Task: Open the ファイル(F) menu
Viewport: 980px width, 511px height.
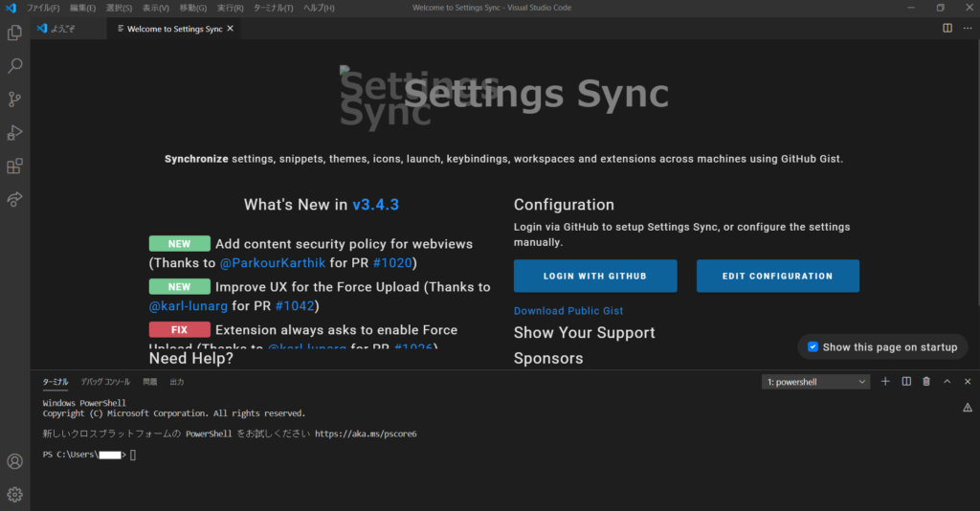Action: pyautogui.click(x=43, y=8)
